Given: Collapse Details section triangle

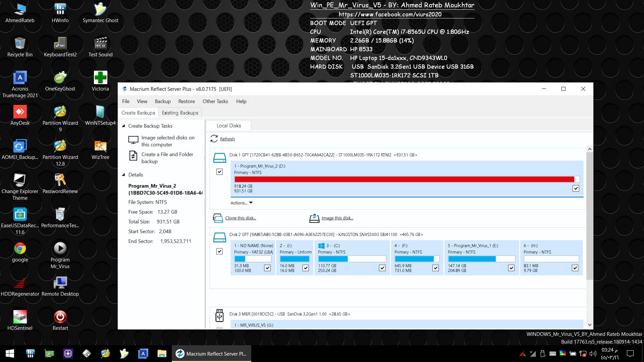Looking at the screenshot, I should (123, 175).
